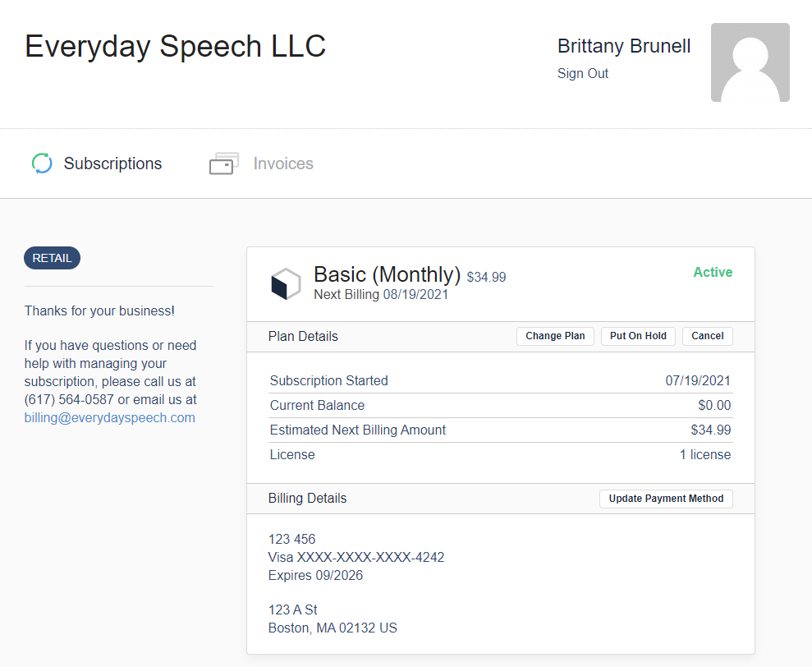Image resolution: width=812 pixels, height=667 pixels.
Task: Click the Billing Details section header
Action: [307, 498]
